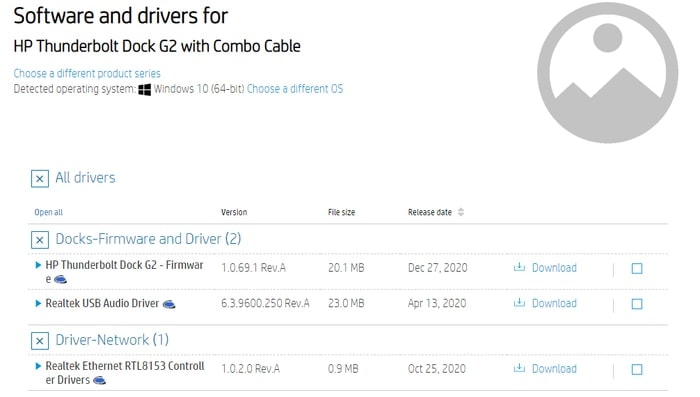
Task: Click download icon for Realtek USB Audio Driver
Action: coord(519,303)
